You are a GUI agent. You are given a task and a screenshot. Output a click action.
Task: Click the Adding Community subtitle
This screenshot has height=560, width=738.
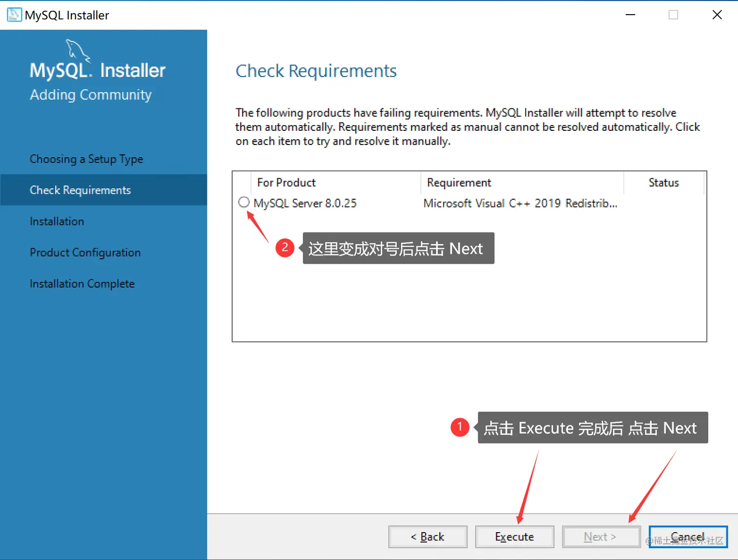[x=91, y=95]
